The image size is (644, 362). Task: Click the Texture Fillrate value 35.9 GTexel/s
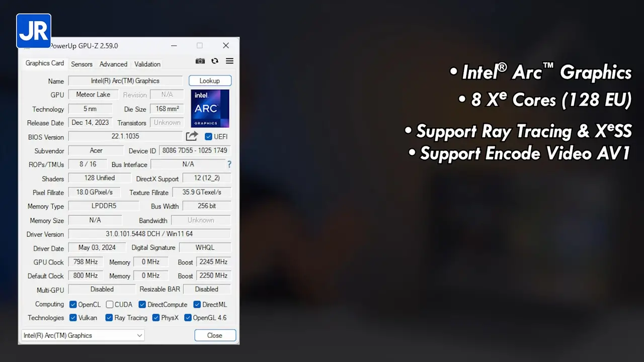coord(201,192)
